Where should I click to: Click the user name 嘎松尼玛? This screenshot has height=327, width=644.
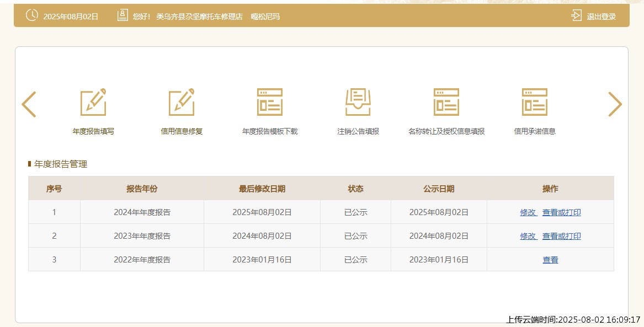265,17
